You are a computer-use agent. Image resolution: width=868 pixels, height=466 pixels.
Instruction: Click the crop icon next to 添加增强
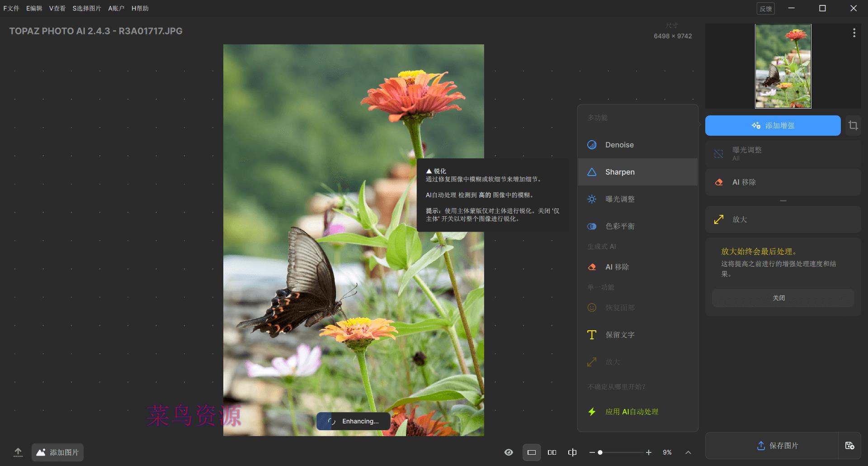[854, 125]
